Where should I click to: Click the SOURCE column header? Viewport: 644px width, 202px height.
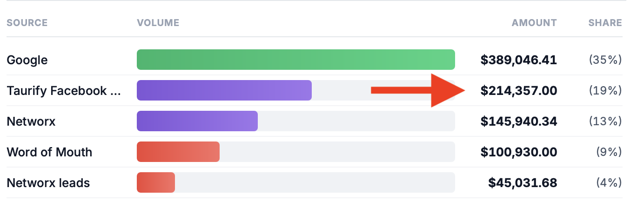pyautogui.click(x=27, y=23)
